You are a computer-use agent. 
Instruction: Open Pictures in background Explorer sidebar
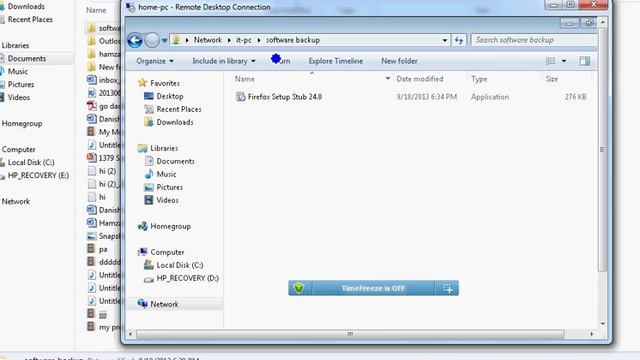[x=20, y=84]
